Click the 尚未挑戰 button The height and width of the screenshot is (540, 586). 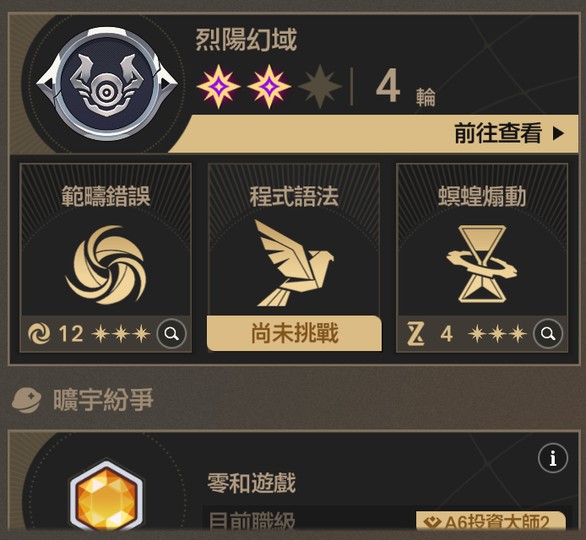point(294,333)
